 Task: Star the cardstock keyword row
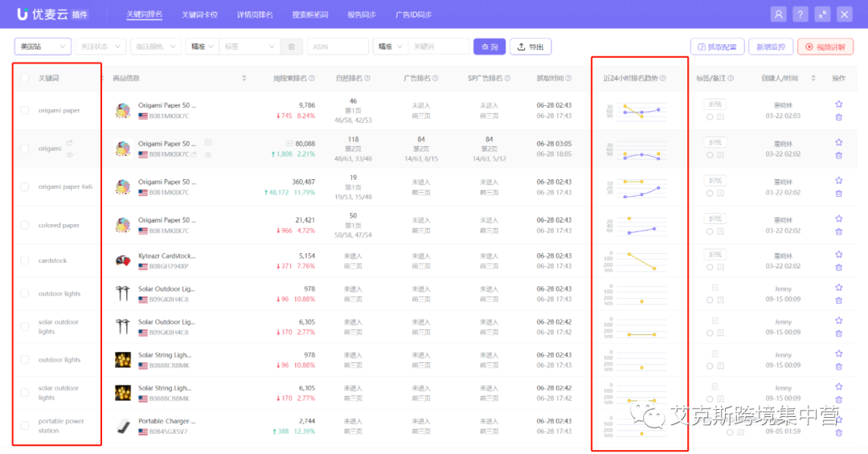(838, 255)
